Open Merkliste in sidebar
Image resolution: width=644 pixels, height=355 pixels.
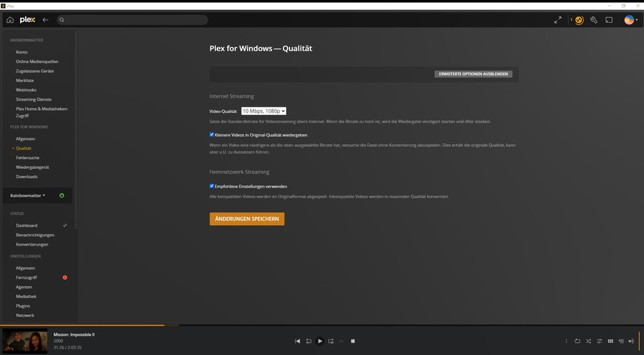tap(24, 80)
